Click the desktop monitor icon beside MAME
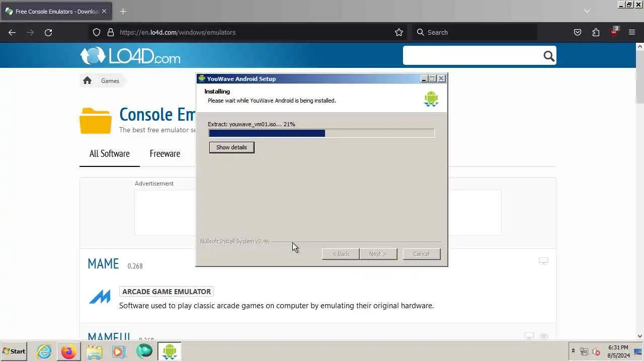The width and height of the screenshot is (644, 362). pyautogui.click(x=543, y=261)
